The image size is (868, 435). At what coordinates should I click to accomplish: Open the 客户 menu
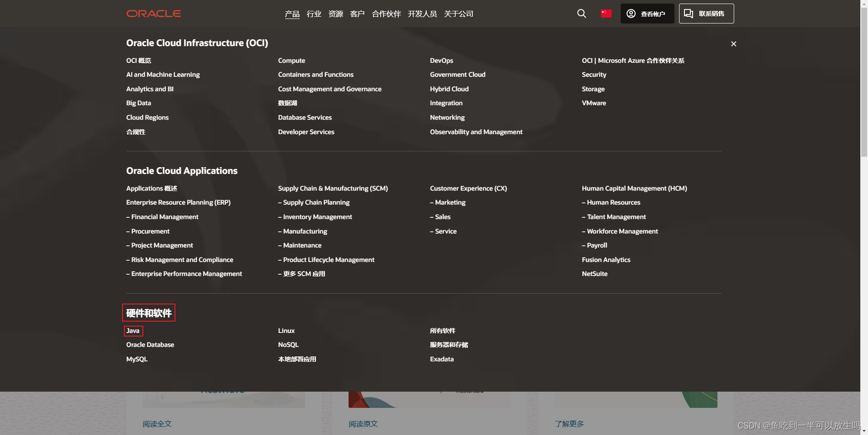coord(357,14)
